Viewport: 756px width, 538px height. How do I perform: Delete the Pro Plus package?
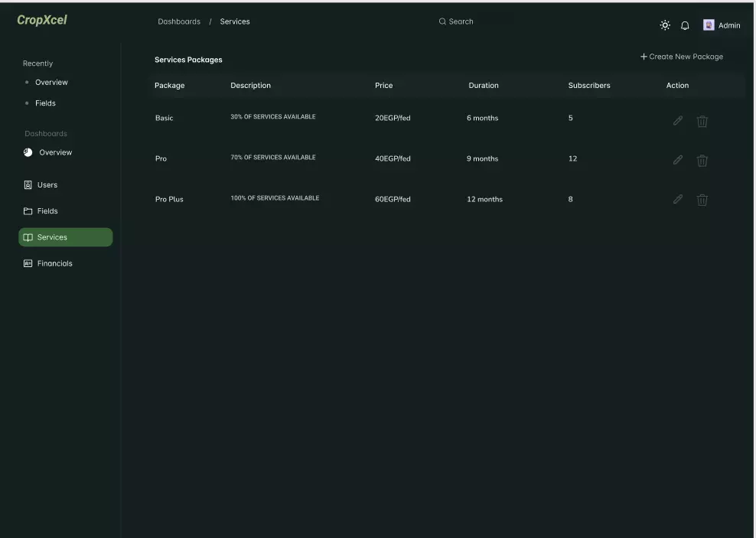[x=702, y=200]
